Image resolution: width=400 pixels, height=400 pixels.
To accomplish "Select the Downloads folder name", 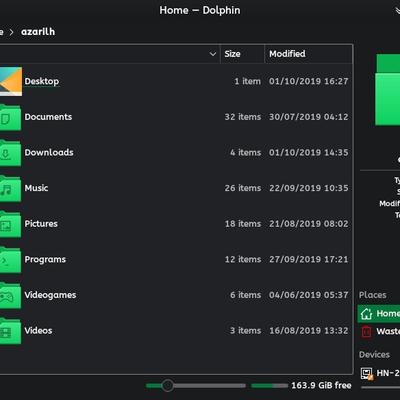I will (49, 153).
